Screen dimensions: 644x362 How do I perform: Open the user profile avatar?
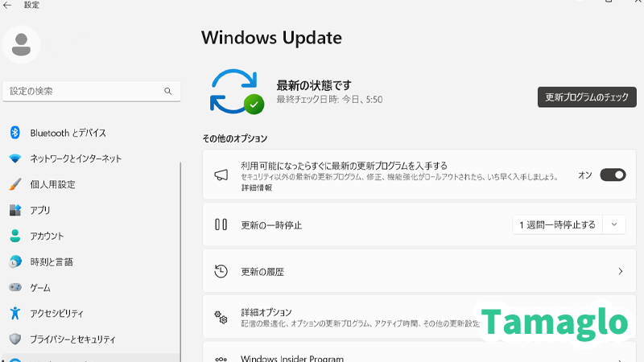click(x=22, y=45)
